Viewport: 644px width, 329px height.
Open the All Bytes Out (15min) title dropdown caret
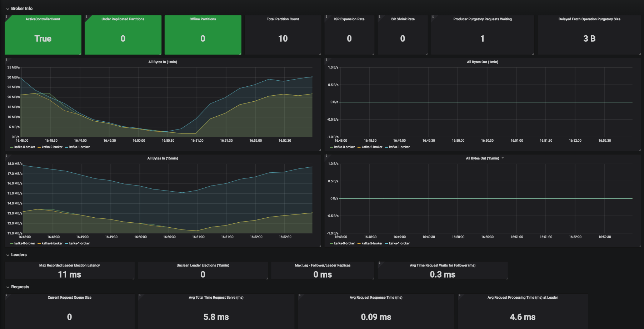pos(503,158)
